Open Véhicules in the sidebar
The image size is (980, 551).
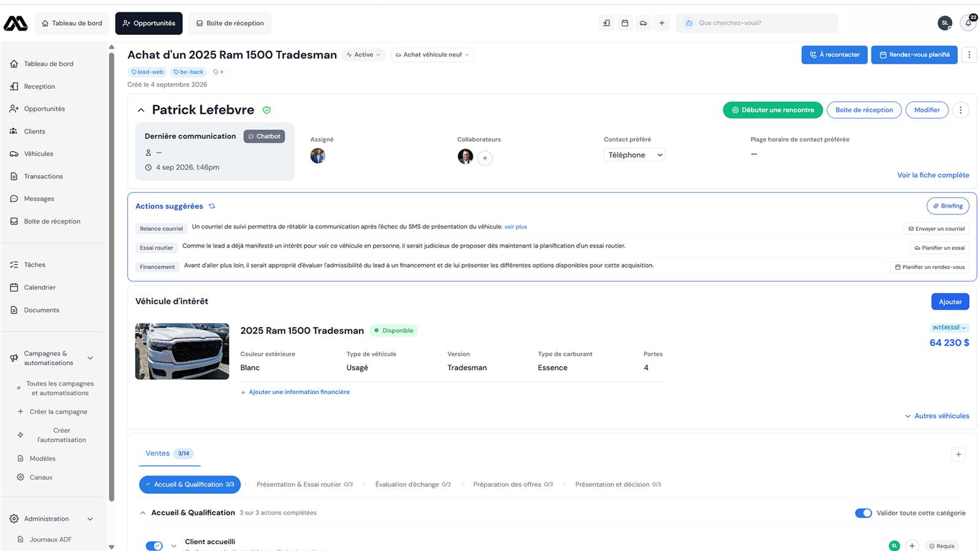tap(39, 154)
